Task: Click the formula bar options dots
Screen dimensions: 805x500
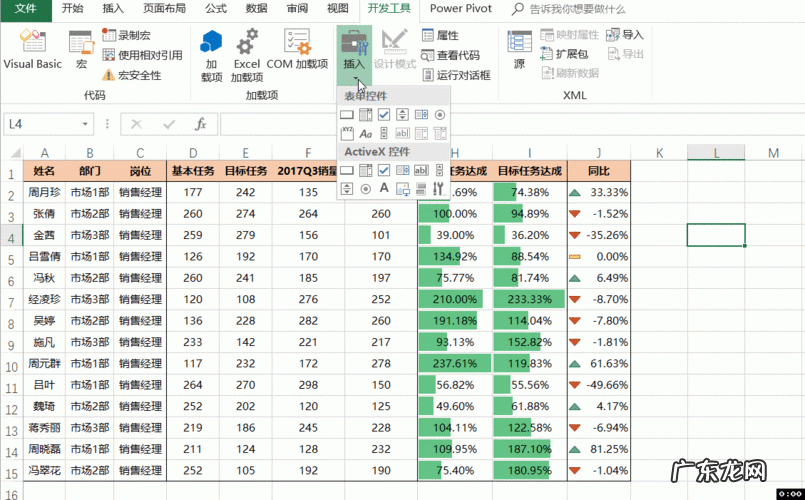Action: pos(107,124)
